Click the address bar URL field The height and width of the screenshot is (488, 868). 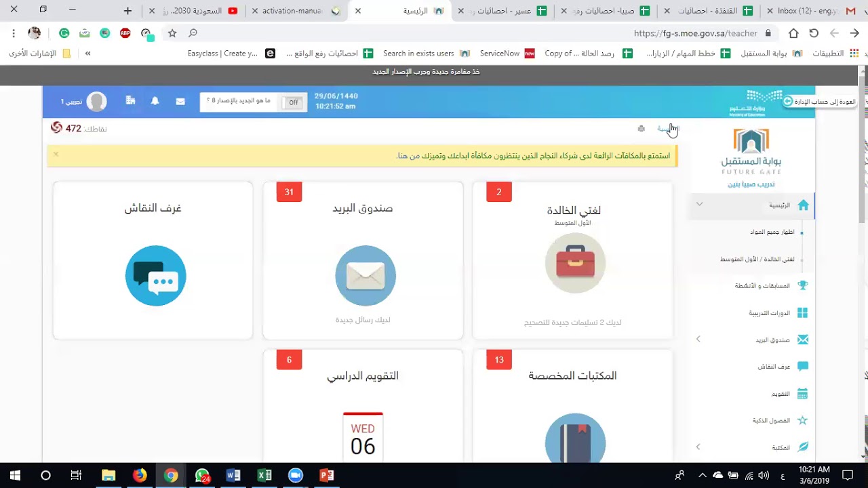488,33
